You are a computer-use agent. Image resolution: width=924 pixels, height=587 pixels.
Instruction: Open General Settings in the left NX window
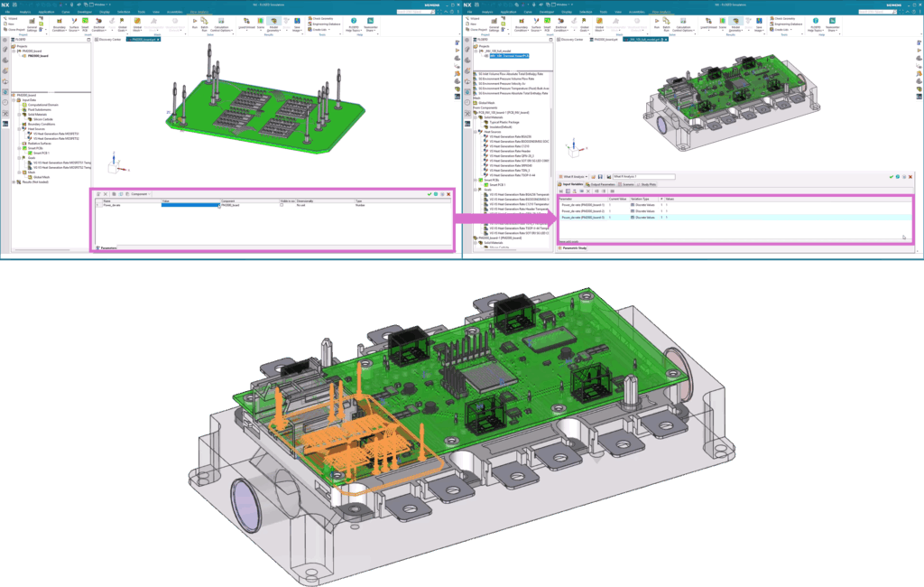click(32, 24)
